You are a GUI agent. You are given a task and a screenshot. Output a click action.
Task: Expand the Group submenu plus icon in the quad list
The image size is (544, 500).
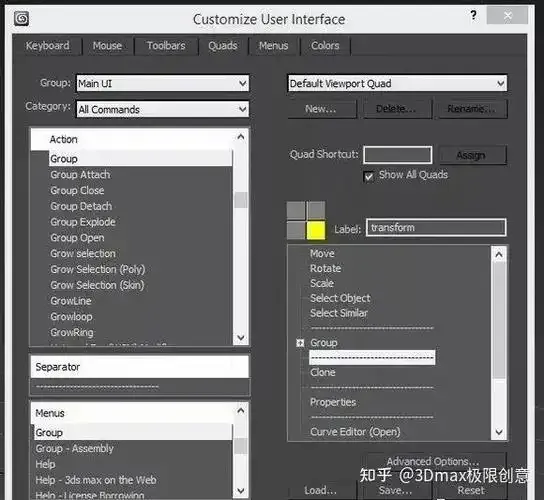click(300, 343)
